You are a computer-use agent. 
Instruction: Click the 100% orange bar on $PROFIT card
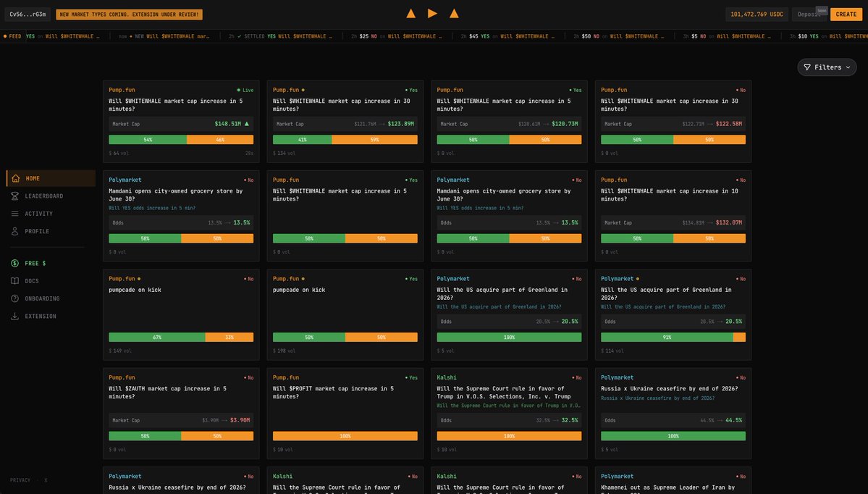click(345, 436)
